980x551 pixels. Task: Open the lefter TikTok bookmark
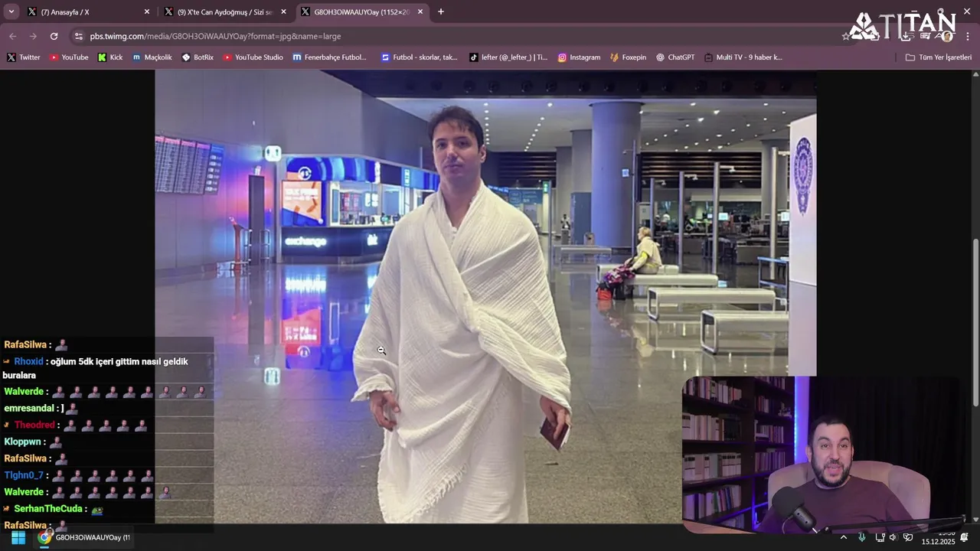tap(508, 57)
